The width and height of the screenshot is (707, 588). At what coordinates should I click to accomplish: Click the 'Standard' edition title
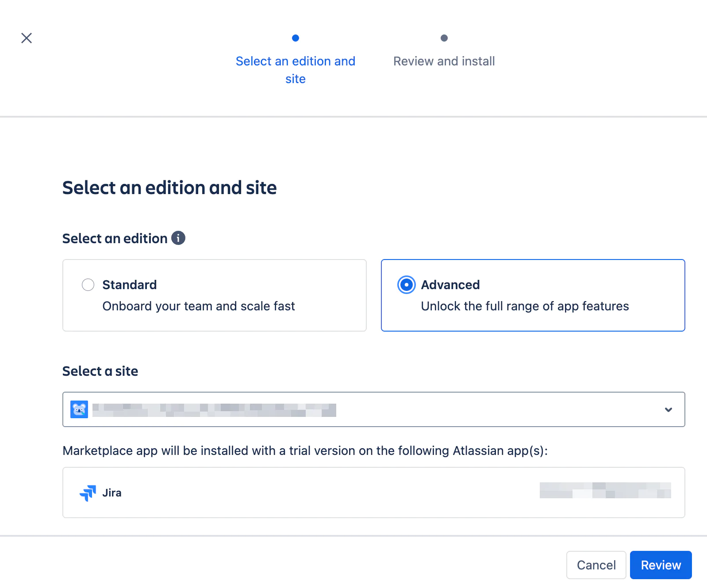(x=130, y=285)
